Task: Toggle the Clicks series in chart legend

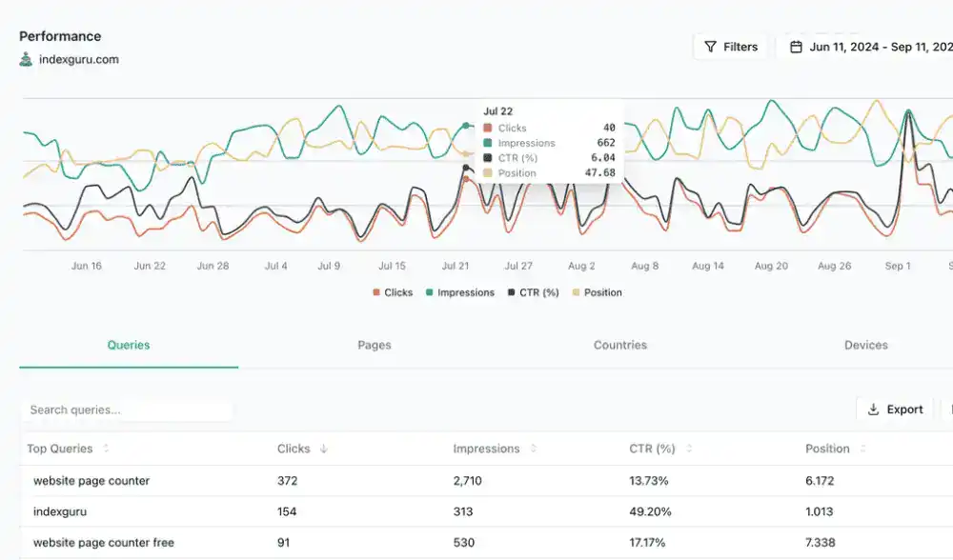Action: pyautogui.click(x=393, y=292)
